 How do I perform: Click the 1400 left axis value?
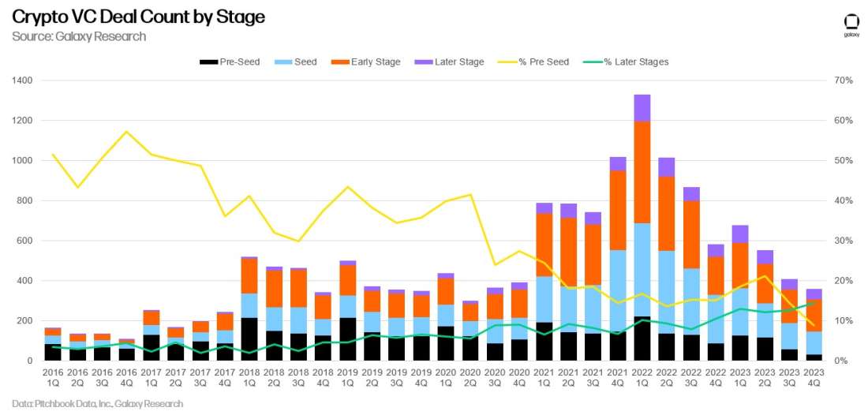coord(22,80)
